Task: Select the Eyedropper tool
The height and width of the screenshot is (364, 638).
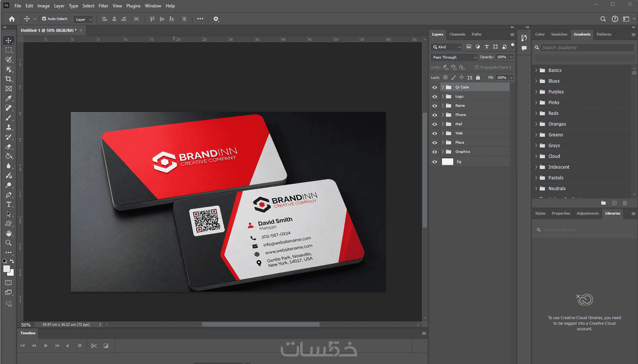Action: coord(9,98)
